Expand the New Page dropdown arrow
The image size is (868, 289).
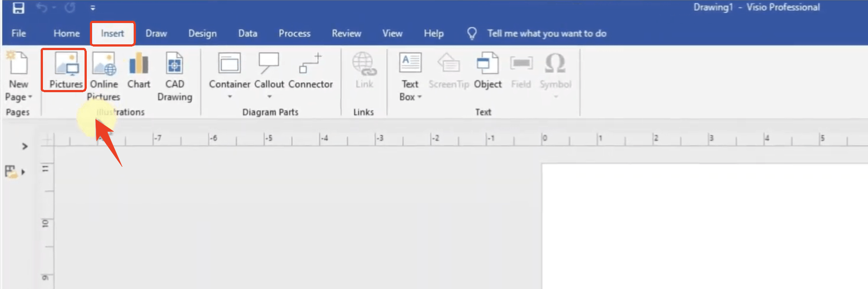tap(30, 97)
